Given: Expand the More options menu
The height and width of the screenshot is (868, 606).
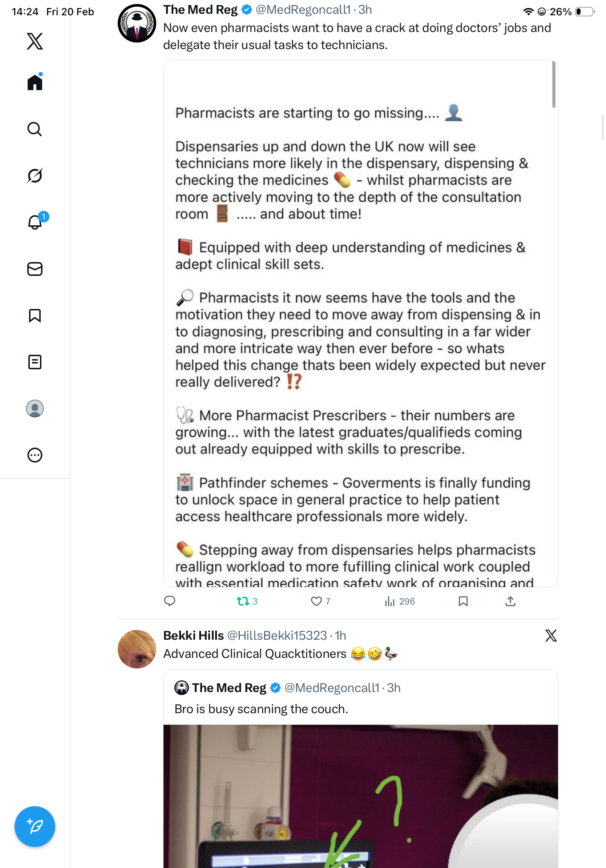Looking at the screenshot, I should pyautogui.click(x=35, y=455).
